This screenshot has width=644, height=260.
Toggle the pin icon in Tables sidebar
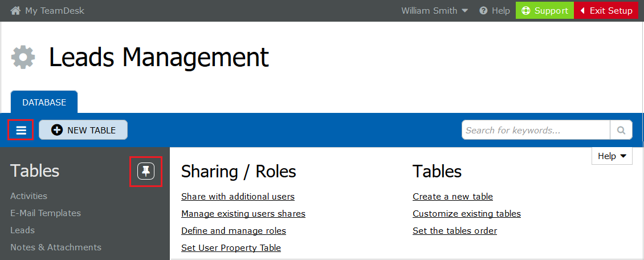pyautogui.click(x=146, y=171)
